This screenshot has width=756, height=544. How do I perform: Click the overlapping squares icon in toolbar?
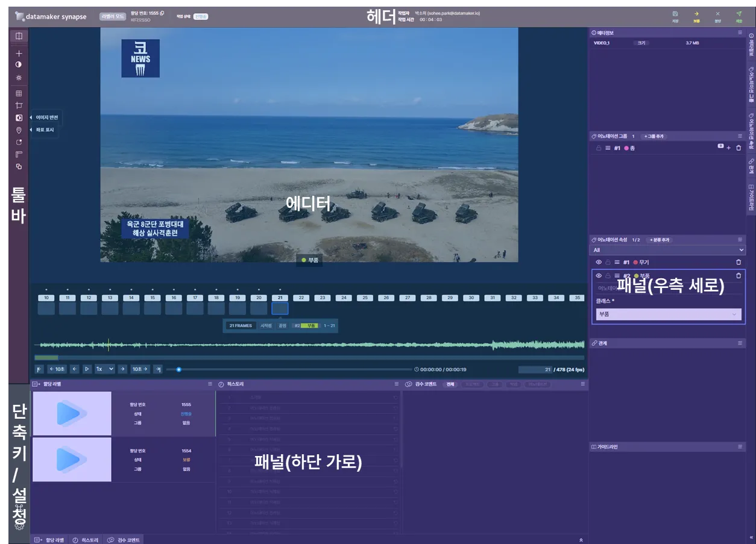19,167
